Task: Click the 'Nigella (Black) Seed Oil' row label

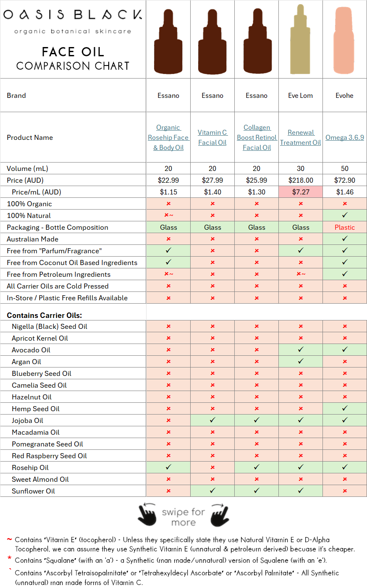Action: pyautogui.click(x=50, y=326)
